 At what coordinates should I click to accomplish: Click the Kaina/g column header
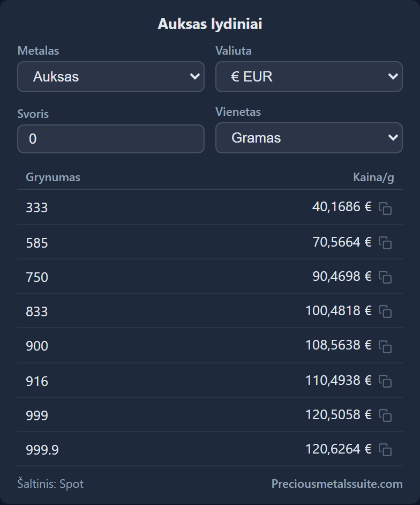tap(373, 177)
